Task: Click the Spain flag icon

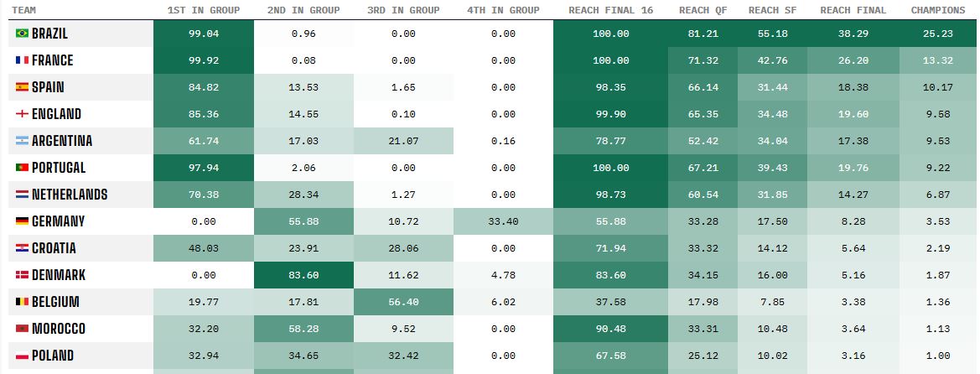Action: (x=22, y=87)
